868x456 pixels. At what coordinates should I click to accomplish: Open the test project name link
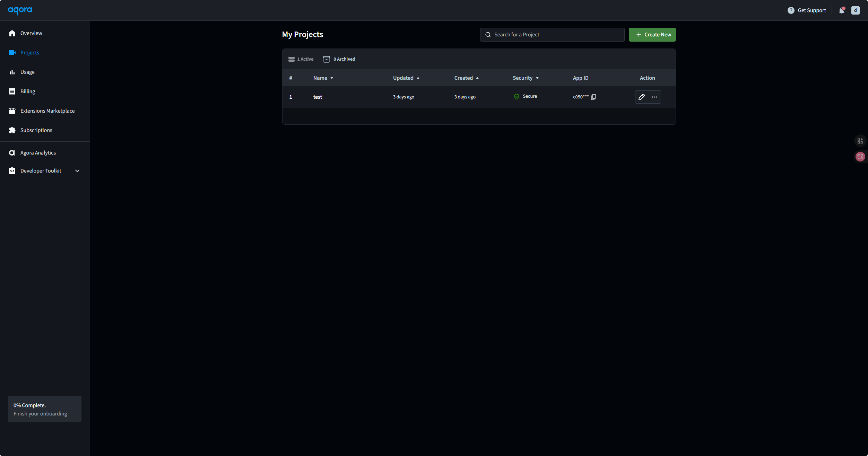(318, 97)
